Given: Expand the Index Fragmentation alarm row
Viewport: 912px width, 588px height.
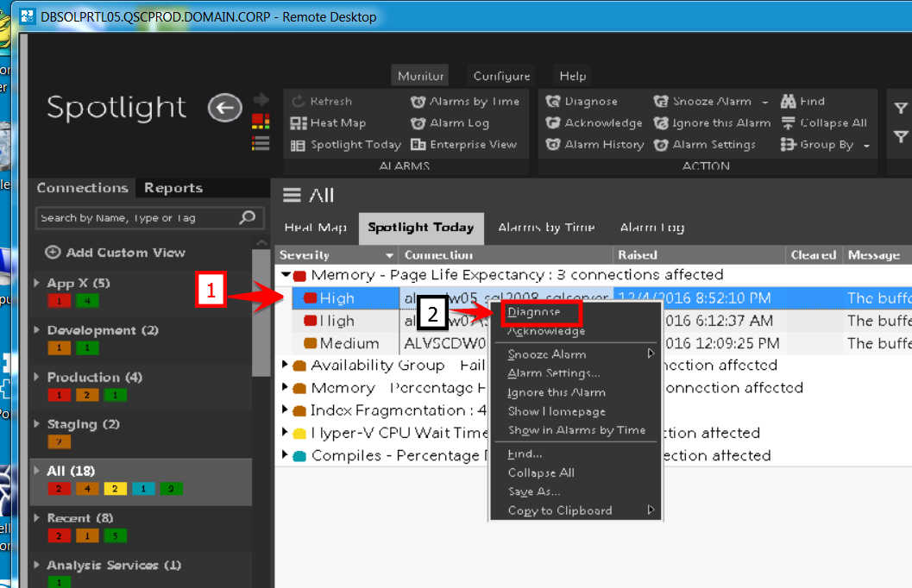Looking at the screenshot, I should (x=285, y=410).
